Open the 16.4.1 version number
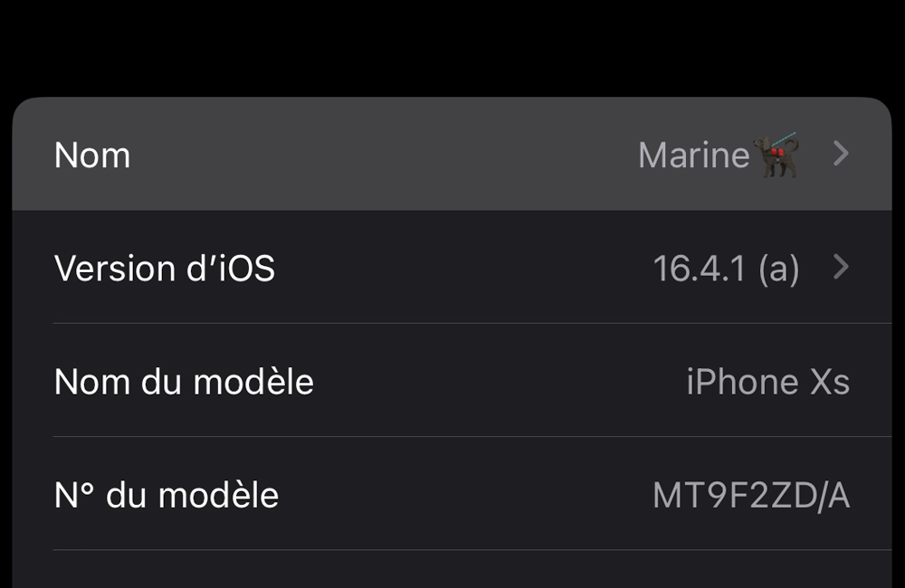Image resolution: width=905 pixels, height=588 pixels. 700,269
